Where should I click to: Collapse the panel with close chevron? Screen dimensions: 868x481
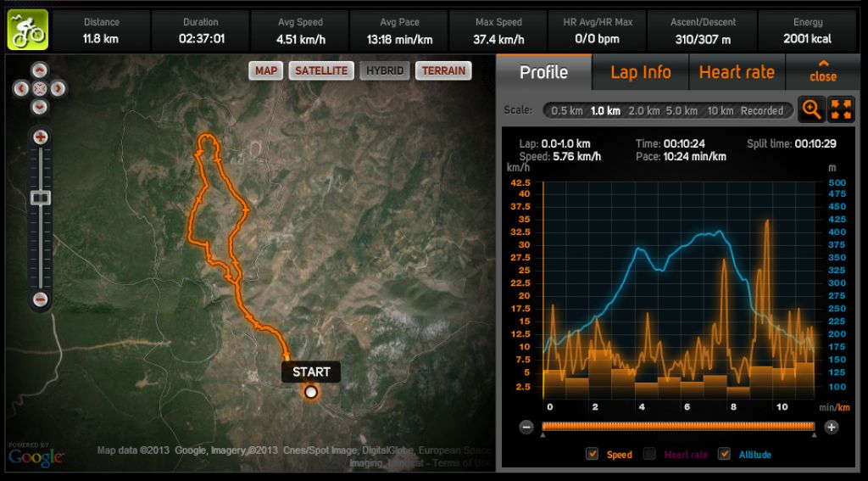823,71
